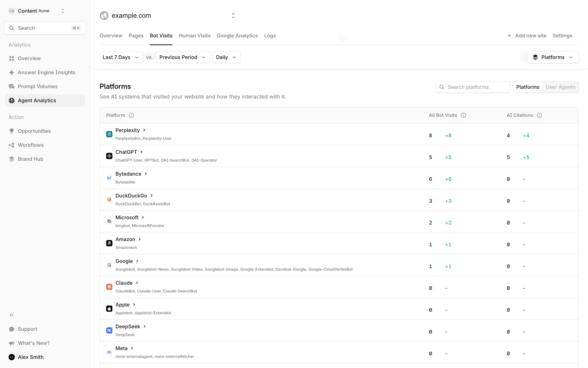Click the Perplexity platform logo icon
The height and width of the screenshot is (368, 588).
pyautogui.click(x=109, y=134)
